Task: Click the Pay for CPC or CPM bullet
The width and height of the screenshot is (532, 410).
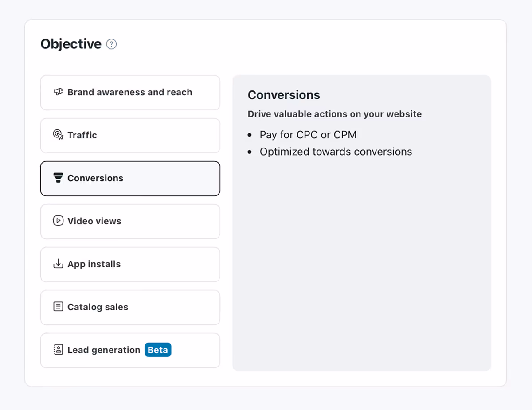Action: pyautogui.click(x=309, y=135)
